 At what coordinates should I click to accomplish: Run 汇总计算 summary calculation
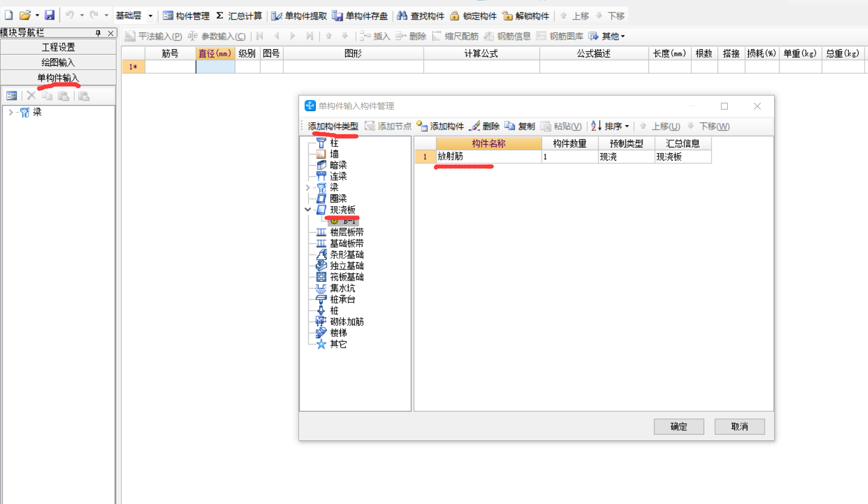[239, 16]
